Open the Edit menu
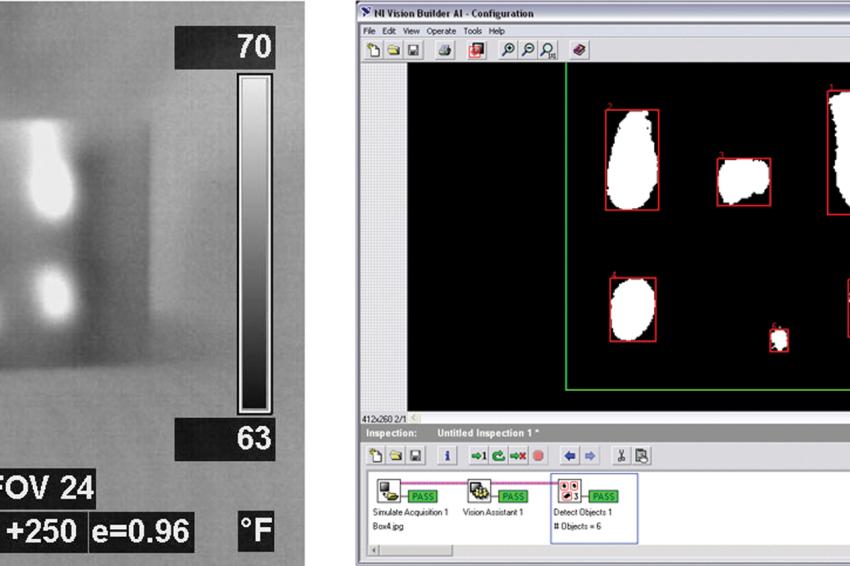 389,31
